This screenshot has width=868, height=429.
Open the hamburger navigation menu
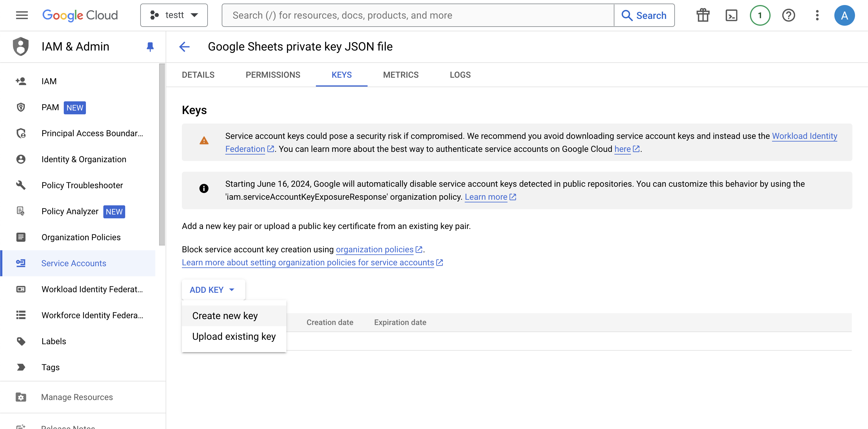point(22,15)
